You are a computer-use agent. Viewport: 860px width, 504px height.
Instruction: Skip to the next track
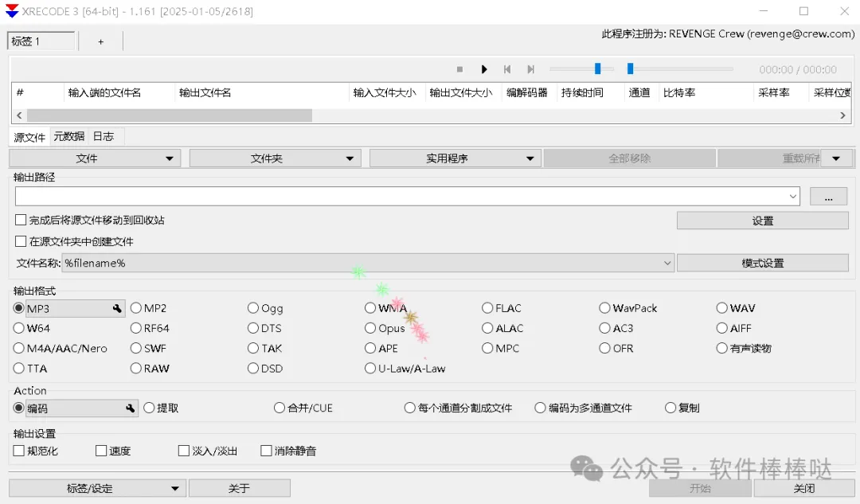click(x=530, y=69)
